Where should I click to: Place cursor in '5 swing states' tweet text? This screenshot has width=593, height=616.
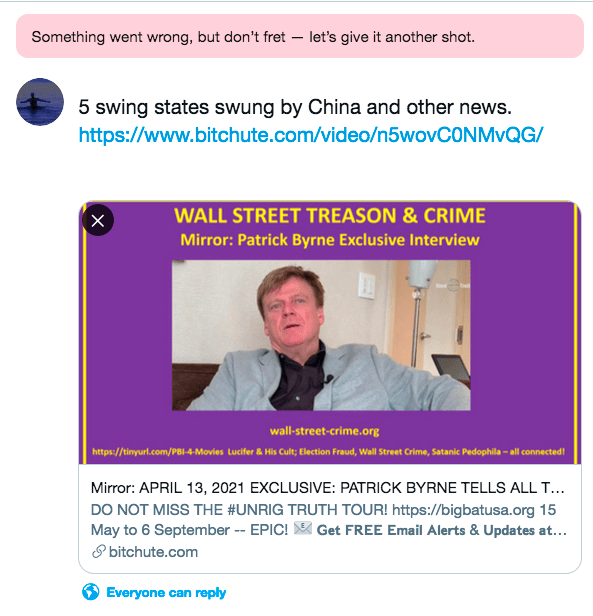[295, 107]
